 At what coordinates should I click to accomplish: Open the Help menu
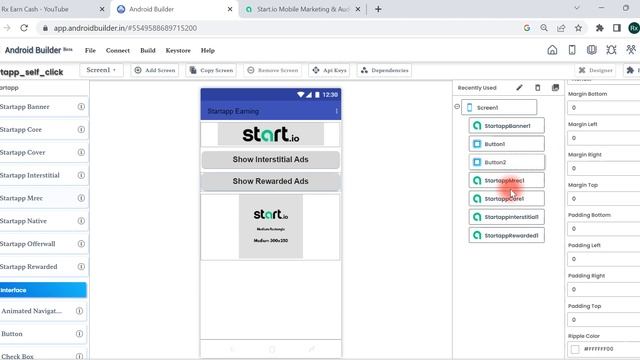(207, 50)
